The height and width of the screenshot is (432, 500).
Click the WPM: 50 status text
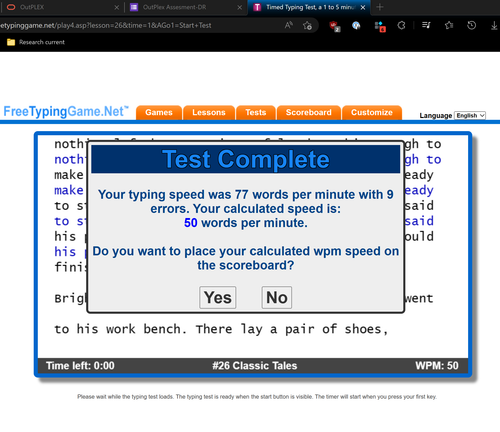(x=437, y=365)
